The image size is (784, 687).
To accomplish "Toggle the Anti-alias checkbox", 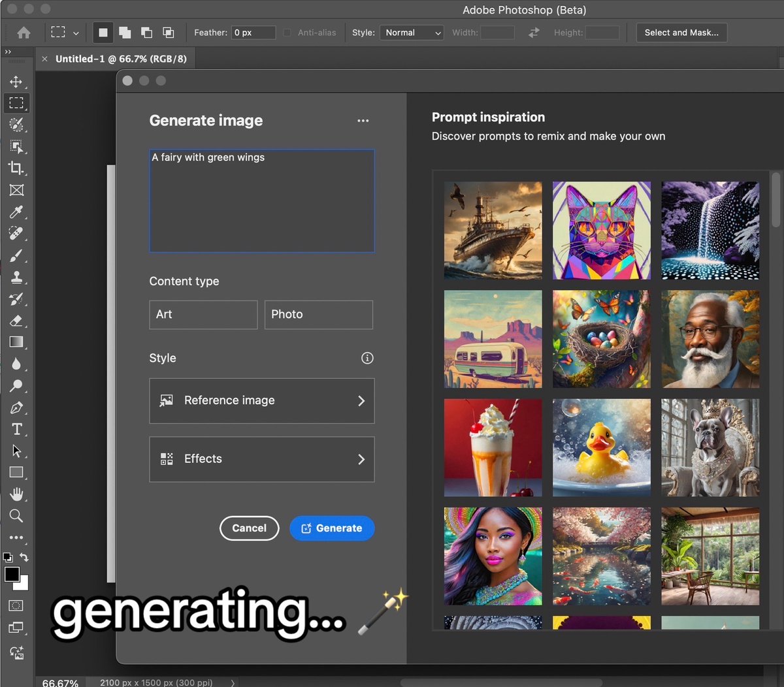I will coord(287,33).
